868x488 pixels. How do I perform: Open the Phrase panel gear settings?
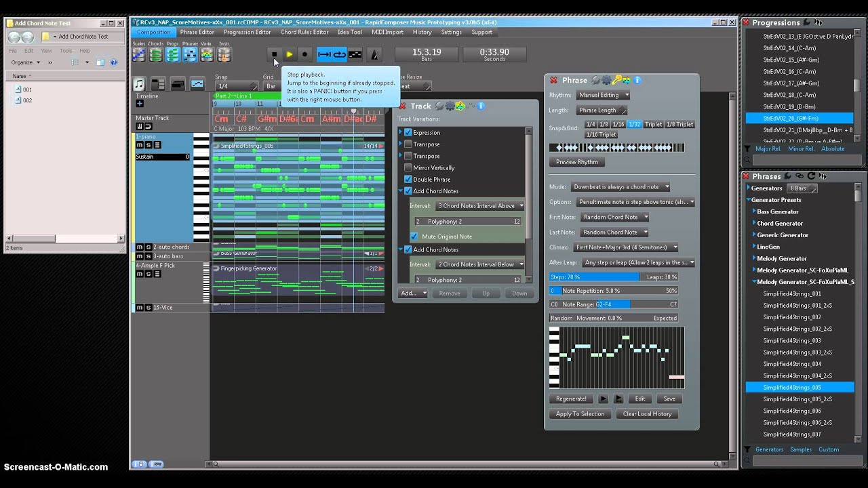[606, 80]
